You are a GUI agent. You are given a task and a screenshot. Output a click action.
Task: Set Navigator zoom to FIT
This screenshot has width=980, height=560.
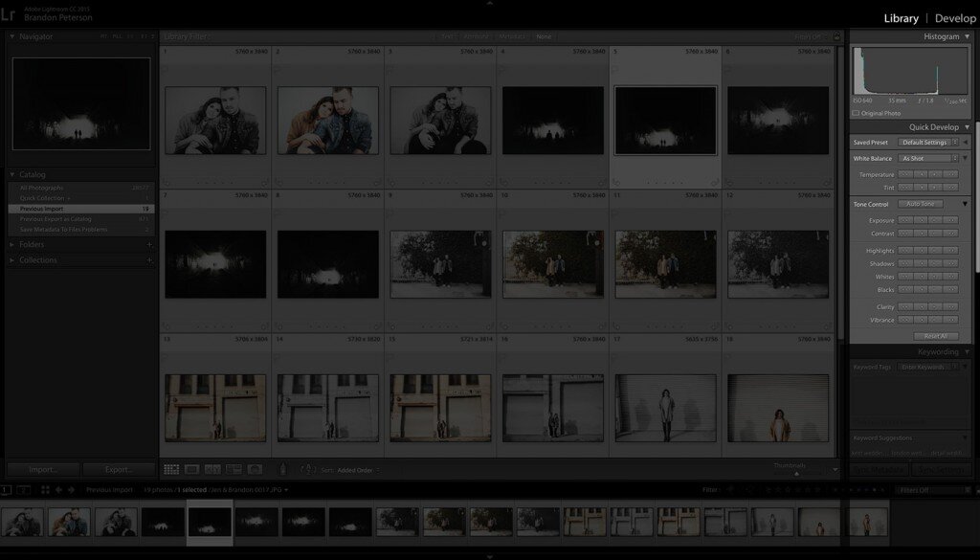coord(103,37)
